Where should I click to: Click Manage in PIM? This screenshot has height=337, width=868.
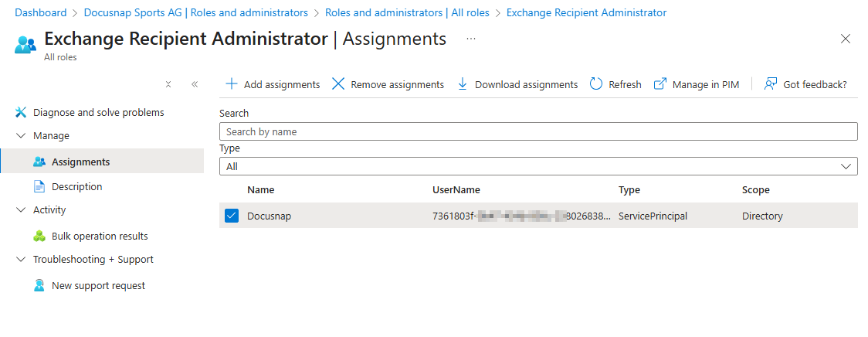[x=697, y=84]
